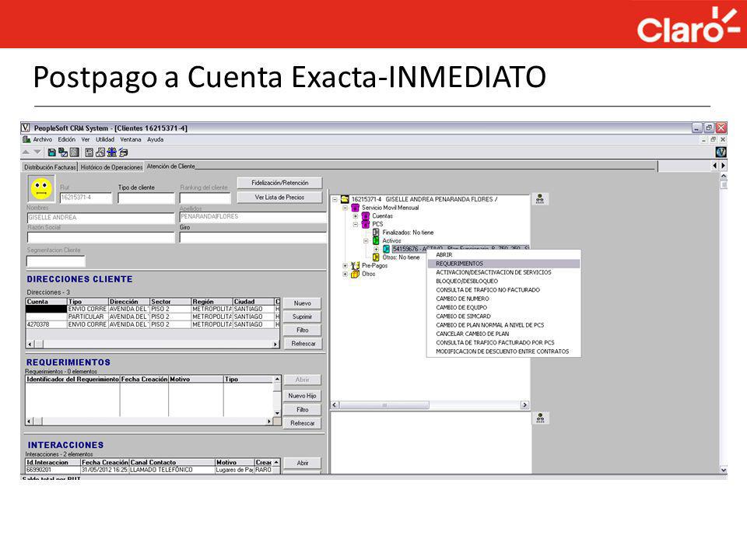Choose CANCELAR CAMBIO DE PLAN entry
Viewport: 747px width, 560px height.
(503, 334)
